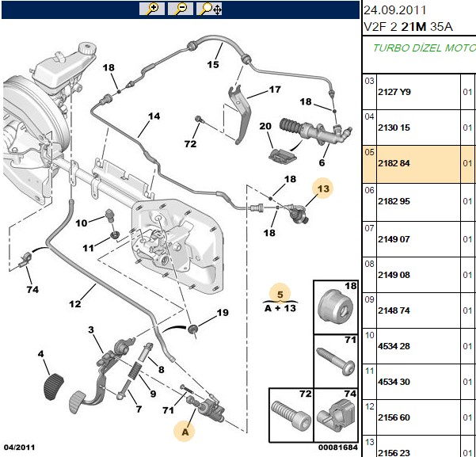Select part number 2149 08 in row 08
Screen dimensions: 476x457
tap(394, 275)
